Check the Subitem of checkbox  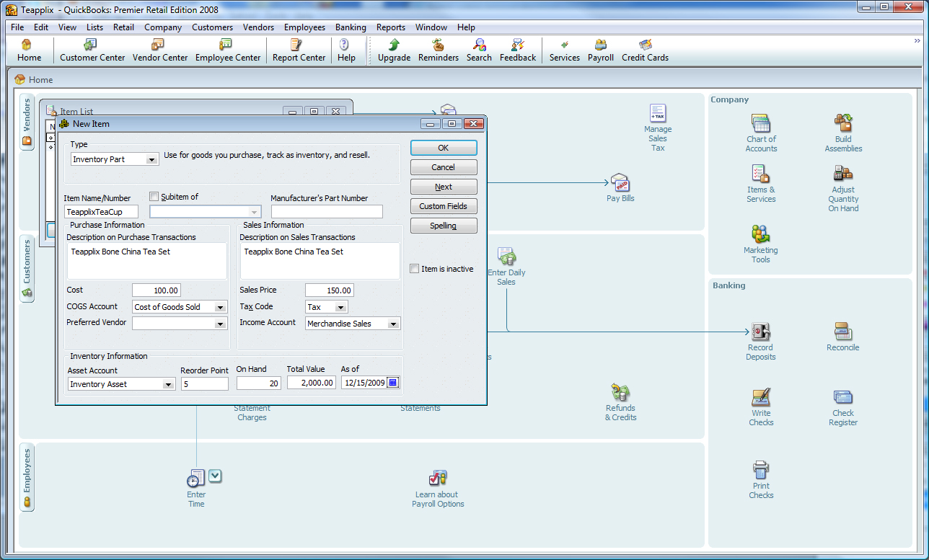[x=154, y=197]
